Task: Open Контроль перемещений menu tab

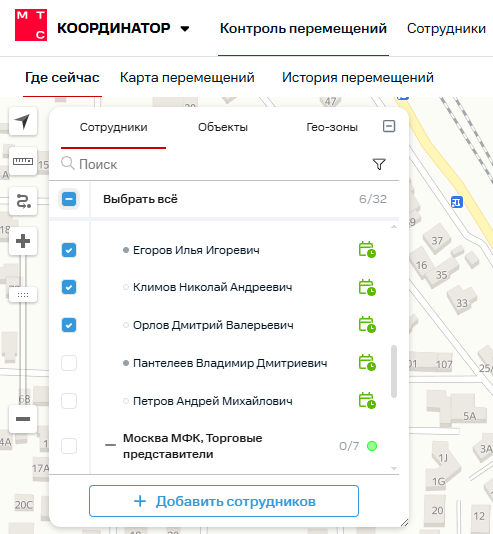Action: (x=303, y=29)
